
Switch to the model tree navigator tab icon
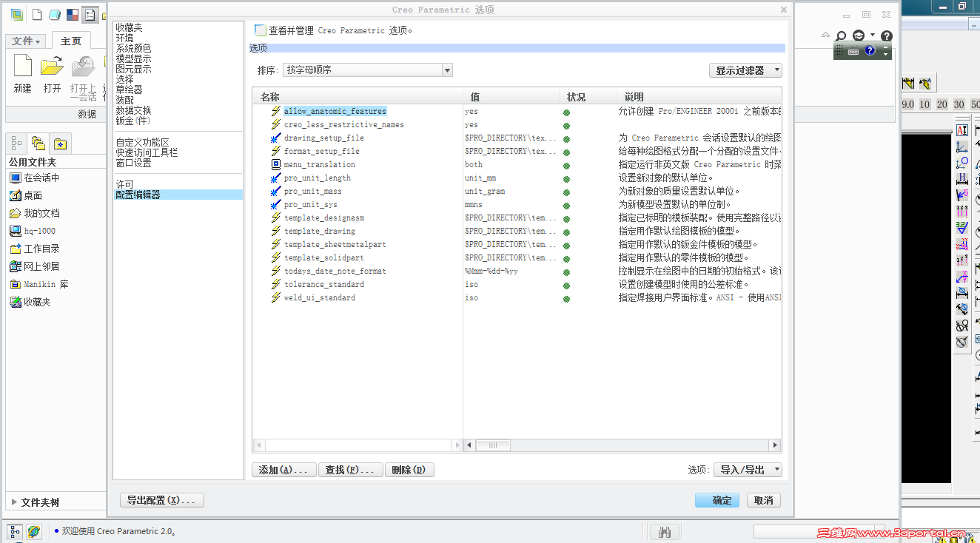(17, 144)
